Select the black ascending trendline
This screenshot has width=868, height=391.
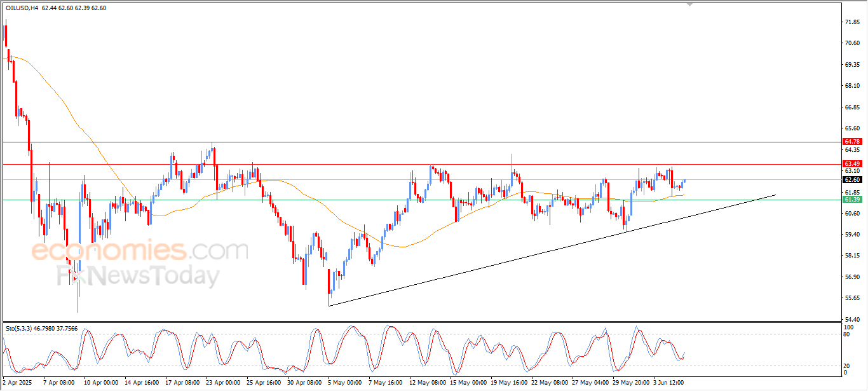tap(553, 250)
